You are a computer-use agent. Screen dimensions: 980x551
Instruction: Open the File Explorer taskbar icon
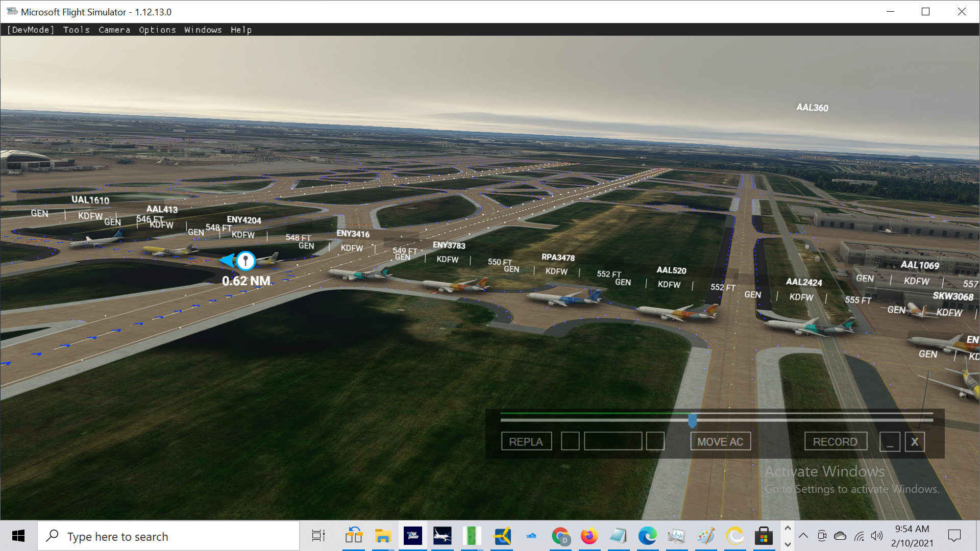[383, 536]
